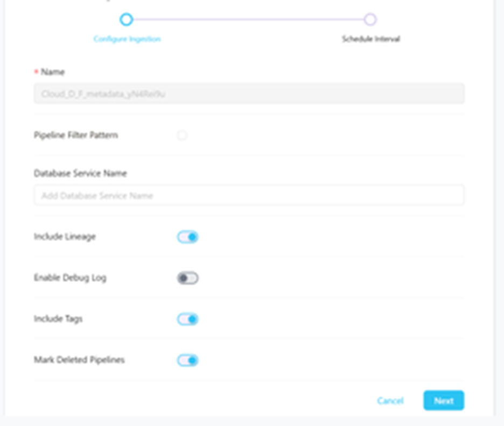Click the Mark Deleted Pipelines label
Screen dimensions: 504x426
pyautogui.click(x=79, y=360)
